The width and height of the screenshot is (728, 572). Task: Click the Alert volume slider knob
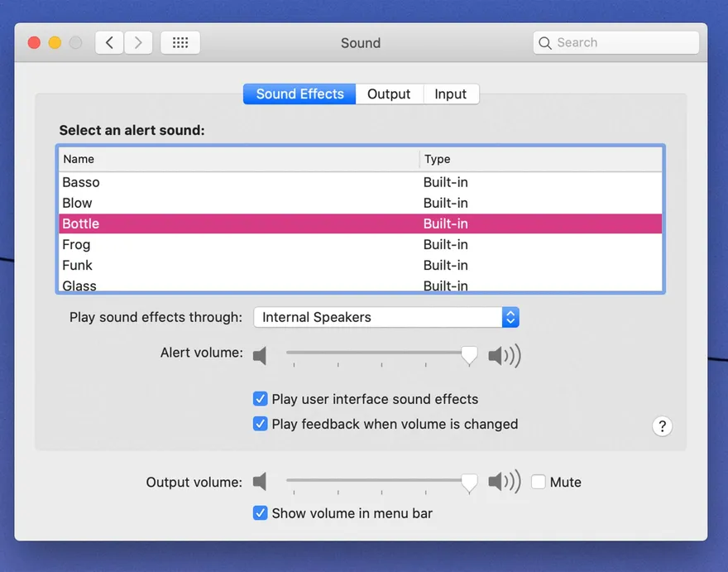point(469,354)
